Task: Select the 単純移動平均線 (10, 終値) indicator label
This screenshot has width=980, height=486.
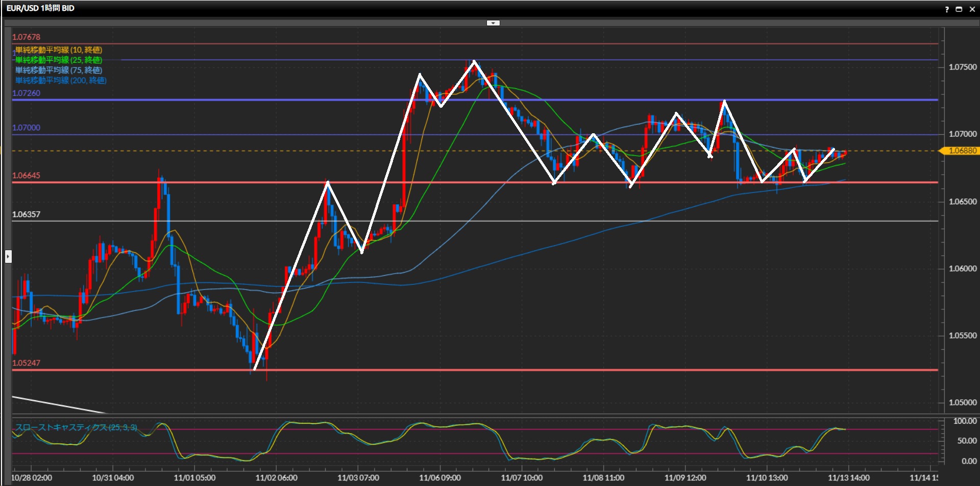Action: coord(58,50)
